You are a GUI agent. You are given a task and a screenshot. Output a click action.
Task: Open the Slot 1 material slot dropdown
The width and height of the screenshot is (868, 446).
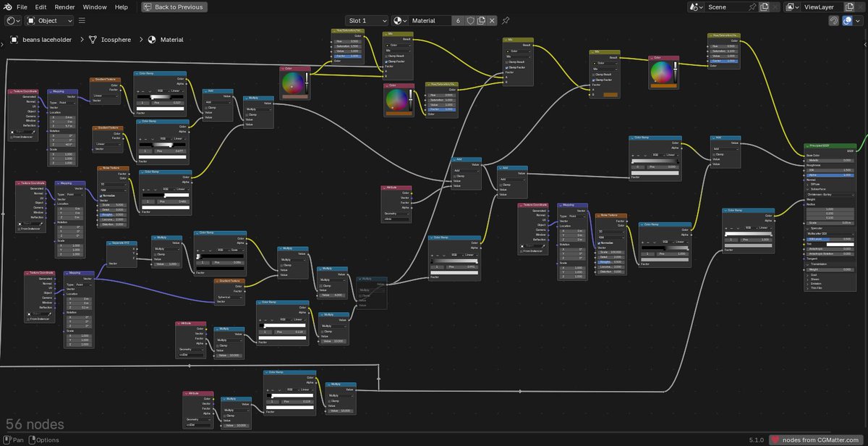367,21
